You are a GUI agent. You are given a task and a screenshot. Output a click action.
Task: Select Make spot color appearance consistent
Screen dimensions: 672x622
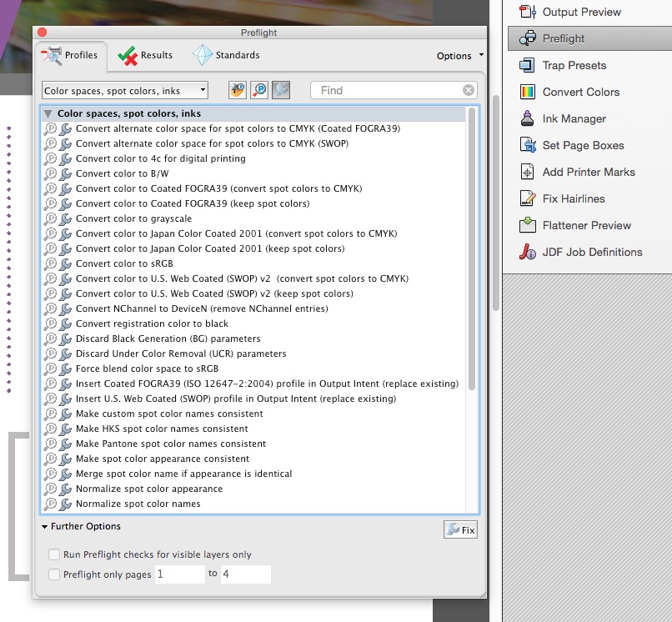click(x=163, y=459)
